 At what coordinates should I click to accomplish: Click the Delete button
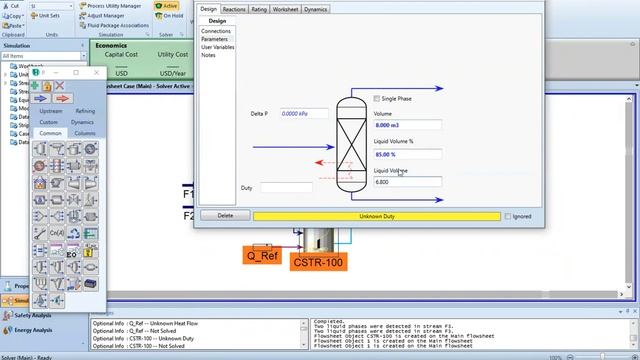pyautogui.click(x=225, y=216)
